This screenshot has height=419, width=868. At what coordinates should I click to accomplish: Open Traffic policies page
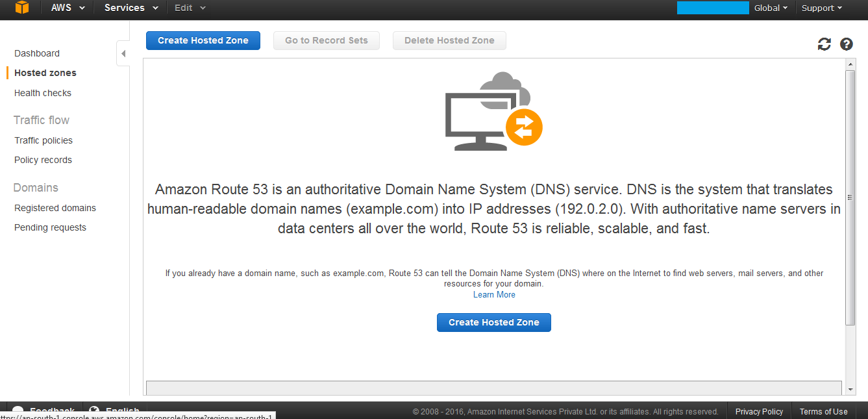pyautogui.click(x=43, y=140)
